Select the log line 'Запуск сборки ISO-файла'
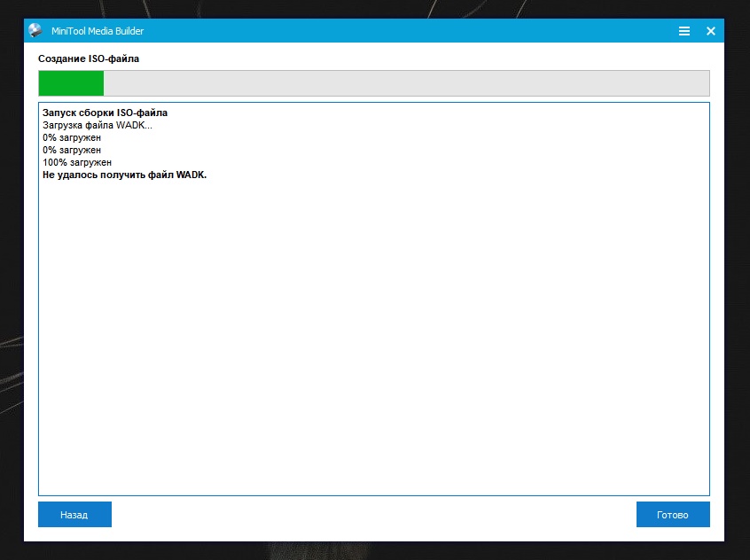 tap(105, 113)
